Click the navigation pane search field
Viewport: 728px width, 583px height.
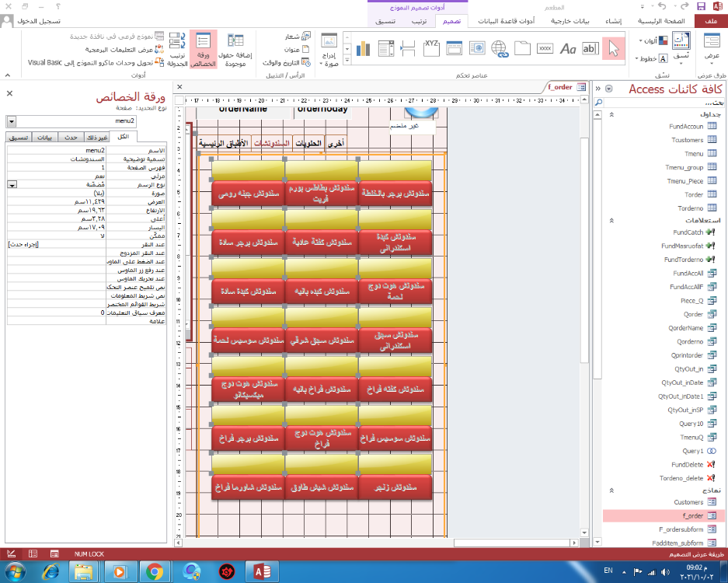(x=660, y=103)
